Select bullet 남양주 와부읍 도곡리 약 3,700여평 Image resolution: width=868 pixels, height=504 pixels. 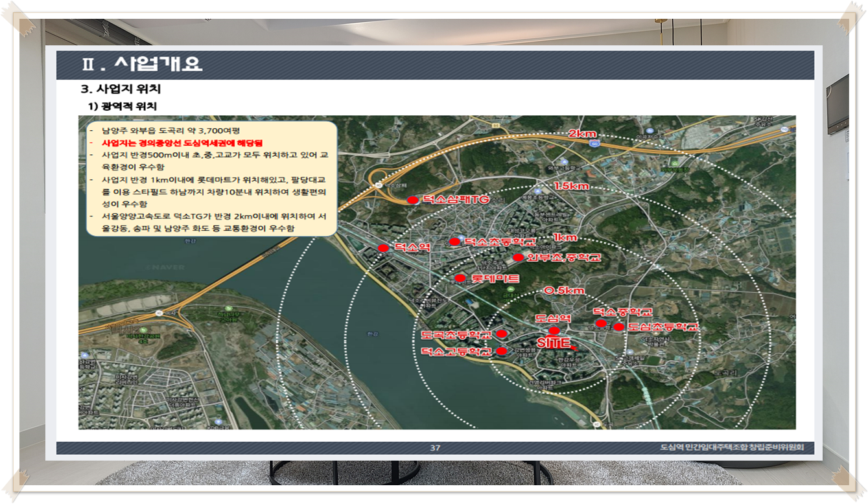pos(171,131)
